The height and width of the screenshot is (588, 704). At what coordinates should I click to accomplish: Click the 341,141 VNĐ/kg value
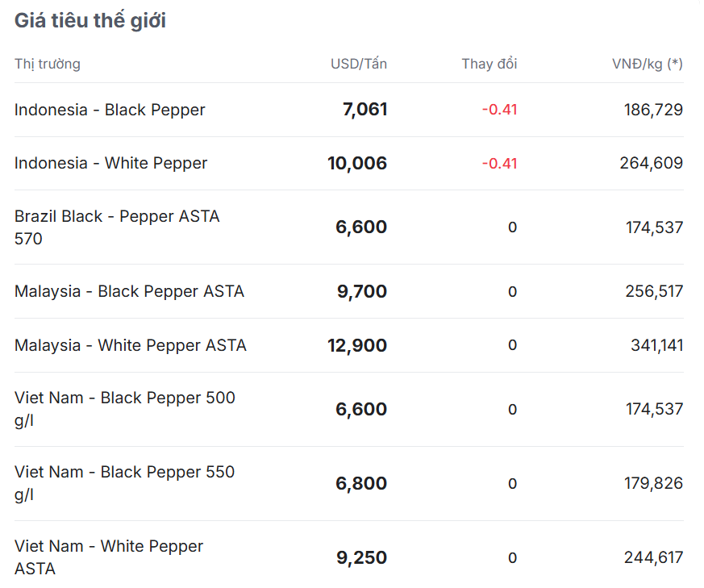656,345
